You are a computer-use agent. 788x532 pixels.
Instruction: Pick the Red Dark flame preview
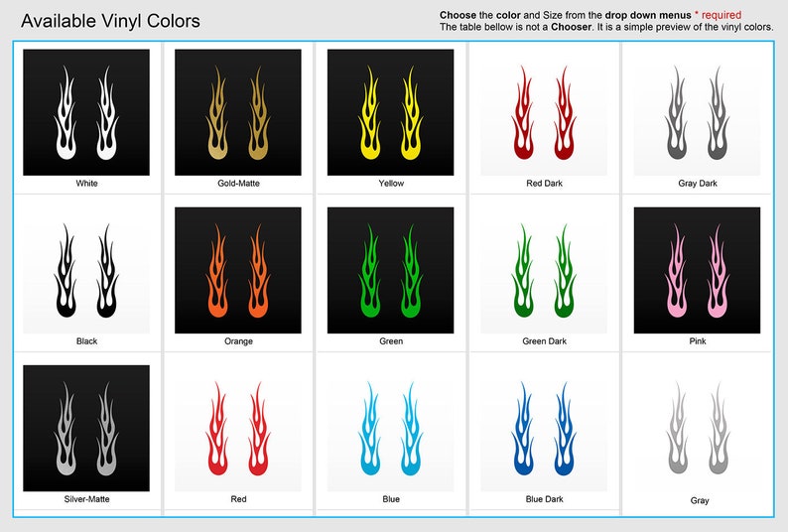click(x=544, y=112)
